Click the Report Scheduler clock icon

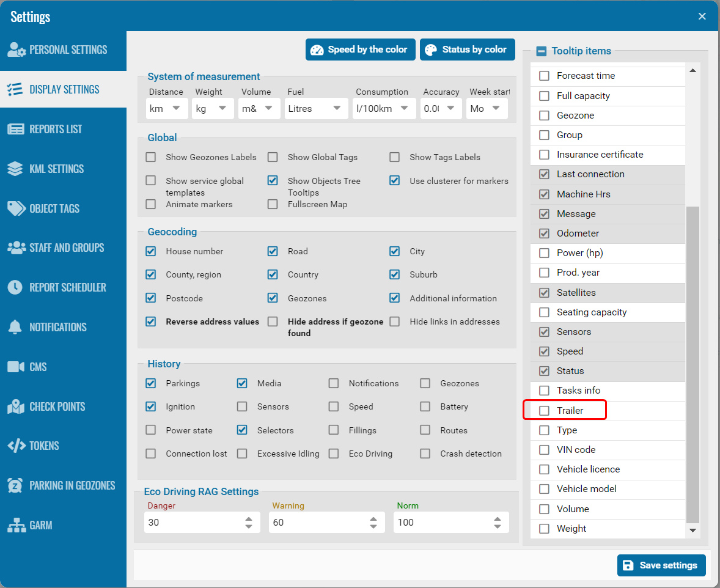click(16, 287)
